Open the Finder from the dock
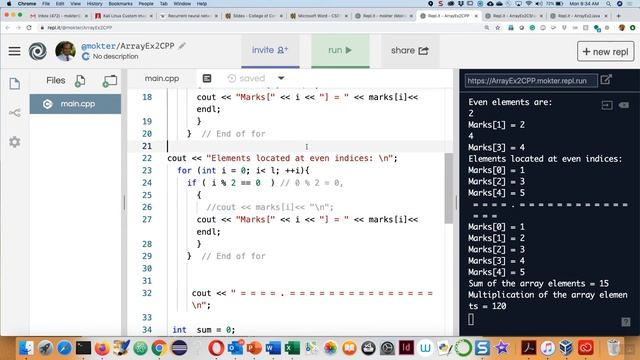This screenshot has height=360, width=640. click(x=26, y=348)
